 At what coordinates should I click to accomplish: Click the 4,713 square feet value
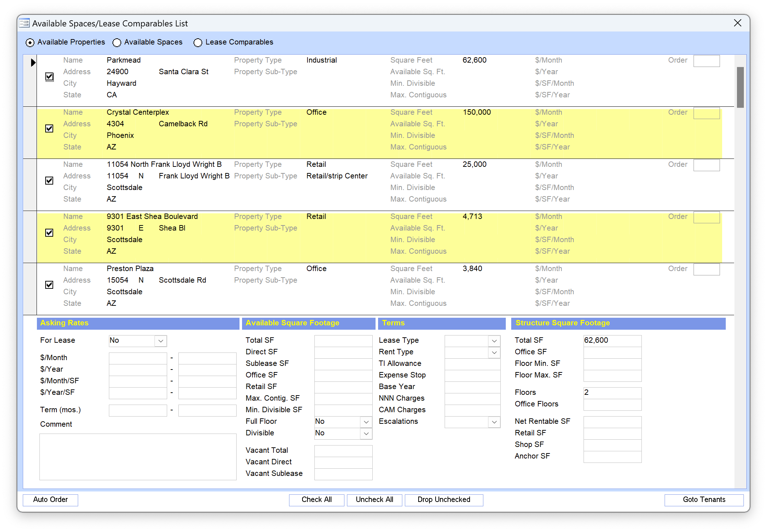(473, 216)
